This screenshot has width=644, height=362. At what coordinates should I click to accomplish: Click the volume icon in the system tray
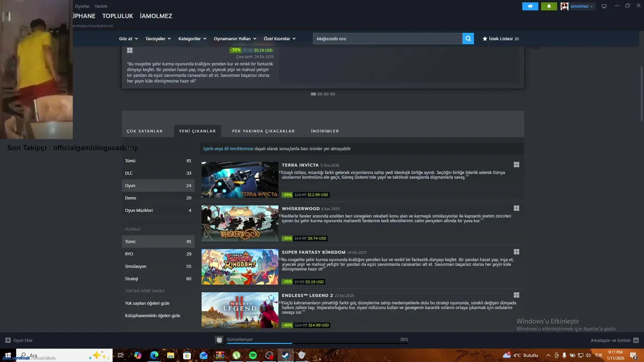click(x=589, y=355)
